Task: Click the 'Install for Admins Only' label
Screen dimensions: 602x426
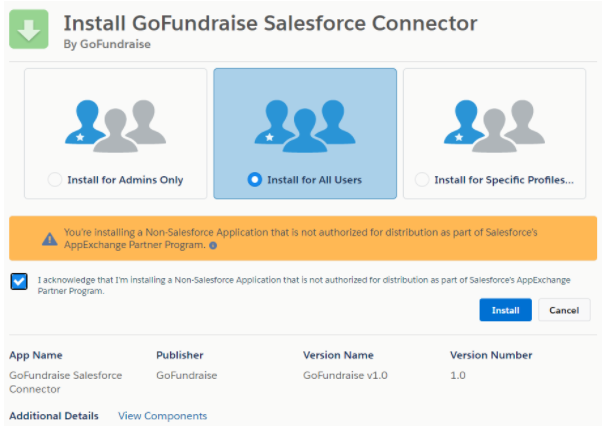Action: (x=125, y=180)
